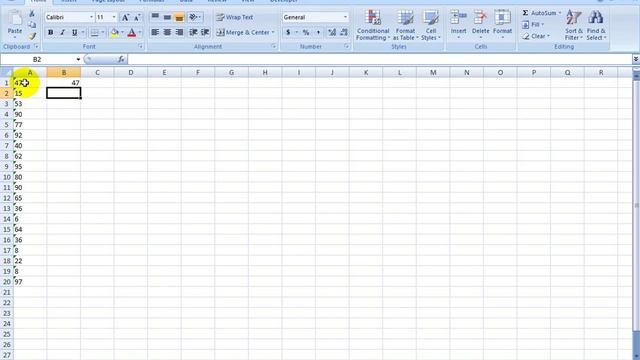This screenshot has width=640, height=360.
Task: Open Alignment dialog launcher
Action: coord(273,47)
